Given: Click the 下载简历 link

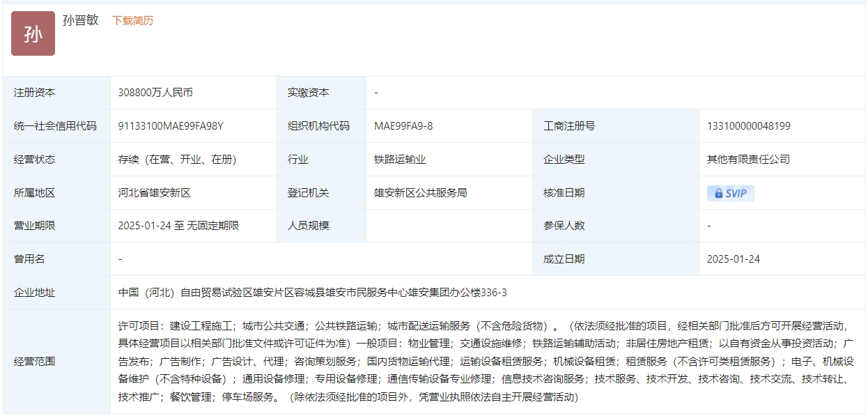Looking at the screenshot, I should (133, 21).
